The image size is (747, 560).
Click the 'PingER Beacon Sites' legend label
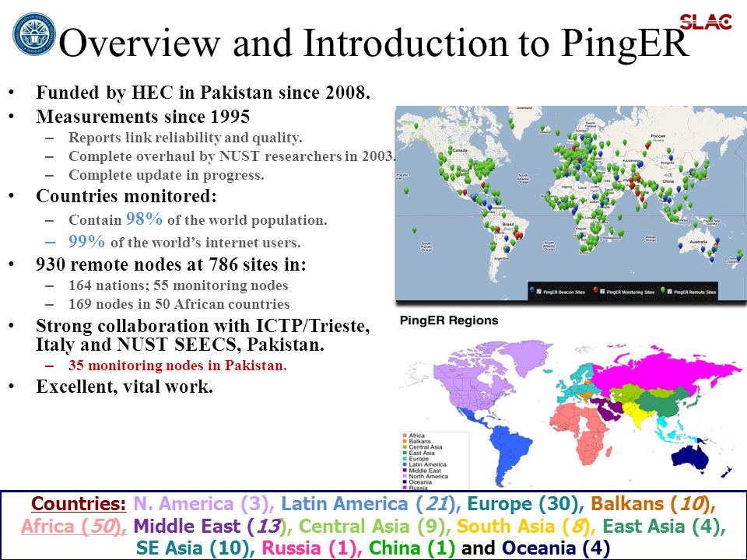564,292
